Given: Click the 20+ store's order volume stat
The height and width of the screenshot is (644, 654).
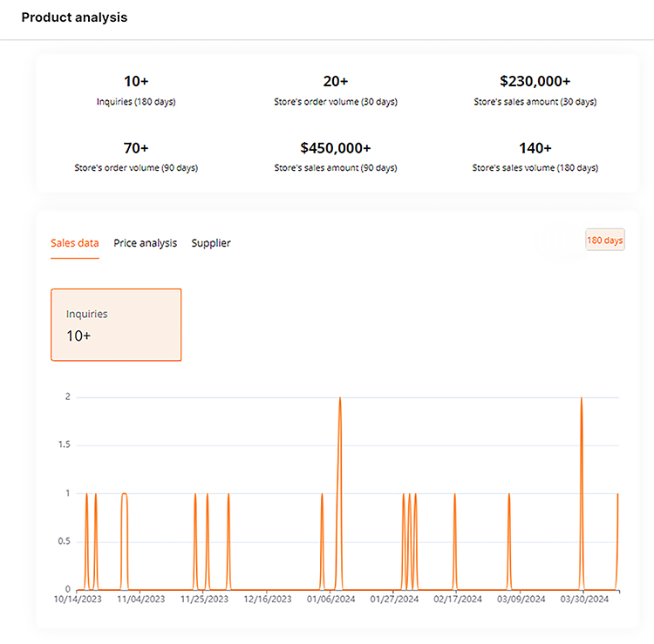Looking at the screenshot, I should [335, 89].
